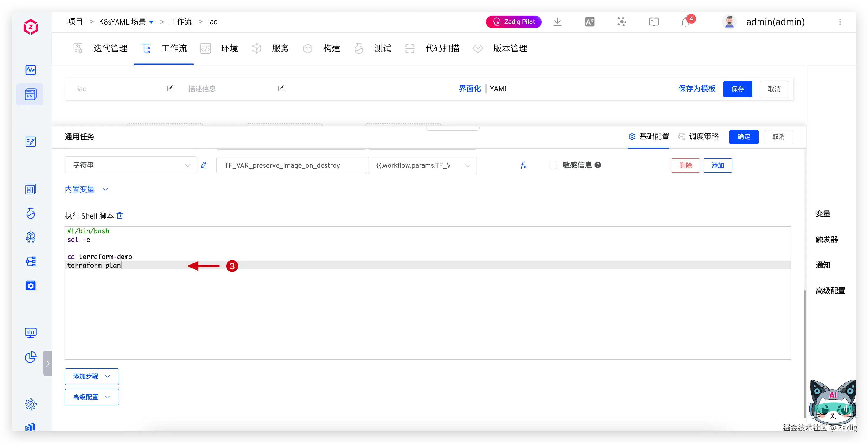Delete the Shell script step via trash icon
Viewport: 868px width, 443px height.
pos(120,216)
